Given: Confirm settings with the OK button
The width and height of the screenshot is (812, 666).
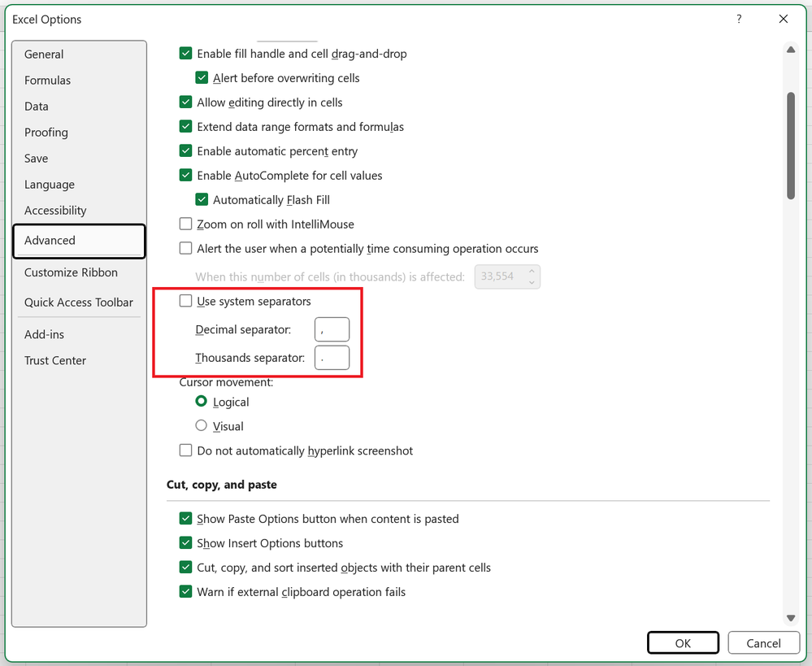Looking at the screenshot, I should click(683, 643).
